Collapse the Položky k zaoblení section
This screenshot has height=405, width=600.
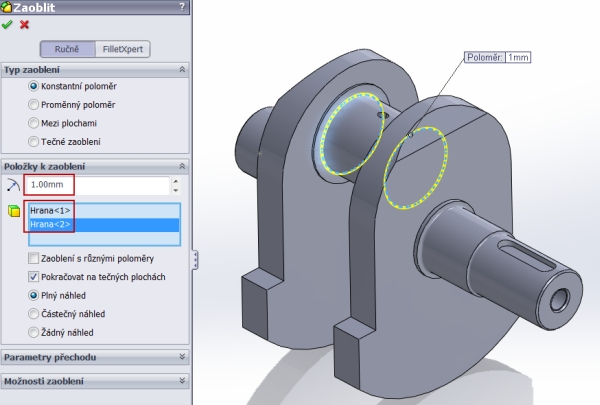point(182,167)
